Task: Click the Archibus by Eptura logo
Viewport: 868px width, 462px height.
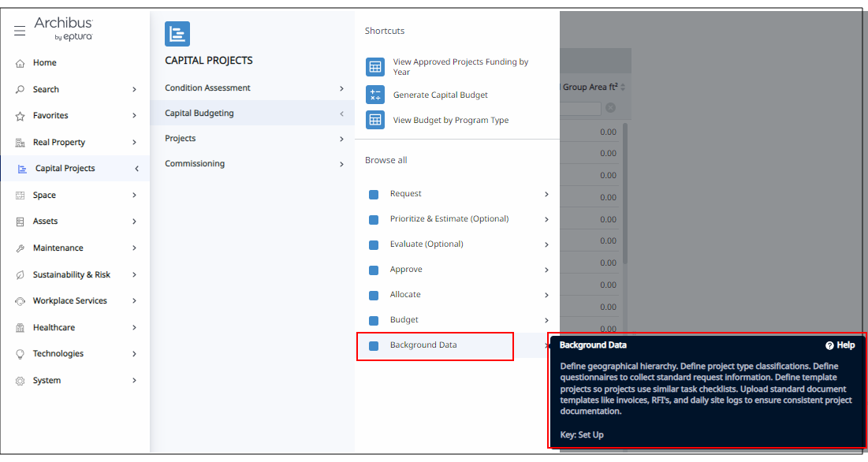Action: tap(63, 28)
